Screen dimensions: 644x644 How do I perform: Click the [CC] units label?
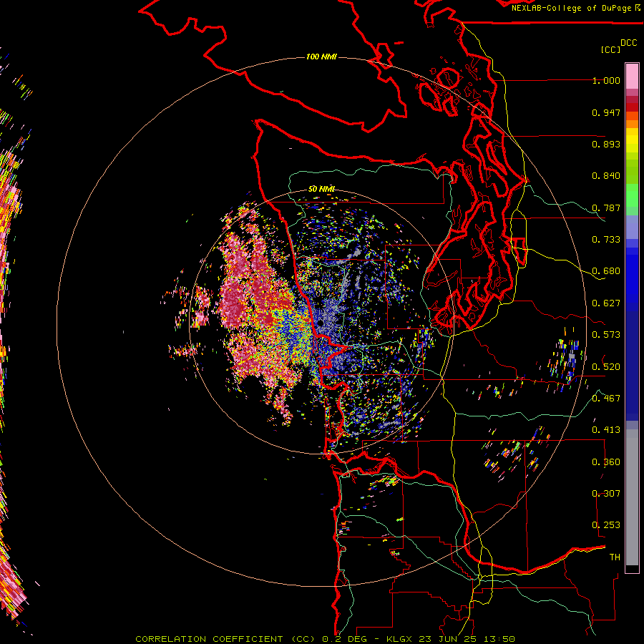pos(610,49)
